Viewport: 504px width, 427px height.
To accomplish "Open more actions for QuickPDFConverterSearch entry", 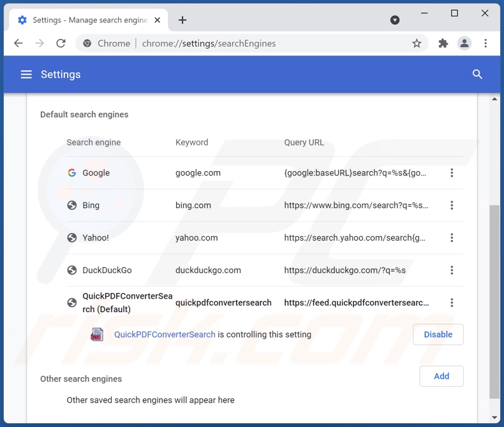I will pyautogui.click(x=452, y=303).
